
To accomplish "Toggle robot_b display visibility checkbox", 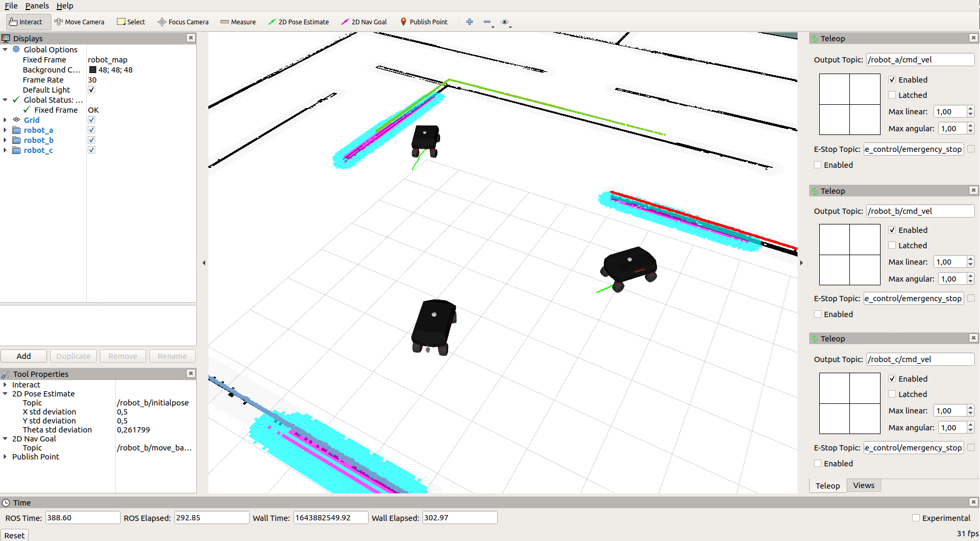I will coord(91,140).
